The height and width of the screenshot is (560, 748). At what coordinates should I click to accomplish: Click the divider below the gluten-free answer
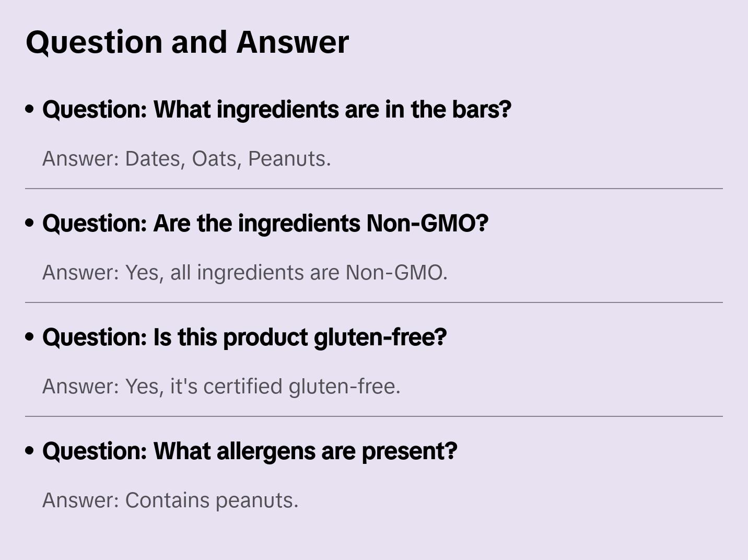tap(374, 416)
